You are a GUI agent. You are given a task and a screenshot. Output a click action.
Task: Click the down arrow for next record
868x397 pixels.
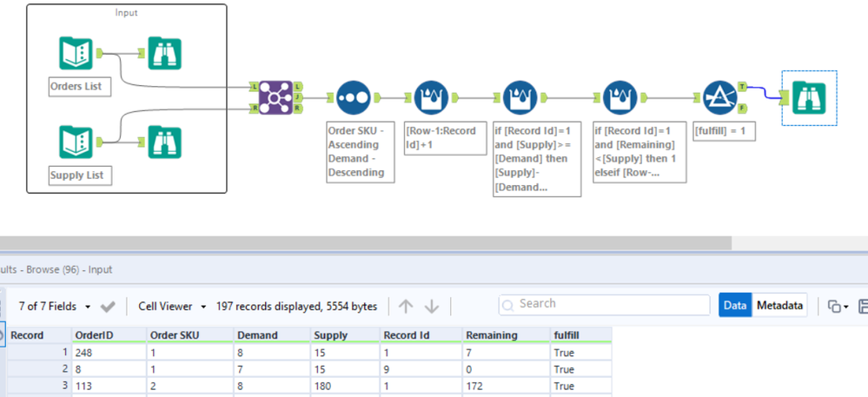pos(432,306)
